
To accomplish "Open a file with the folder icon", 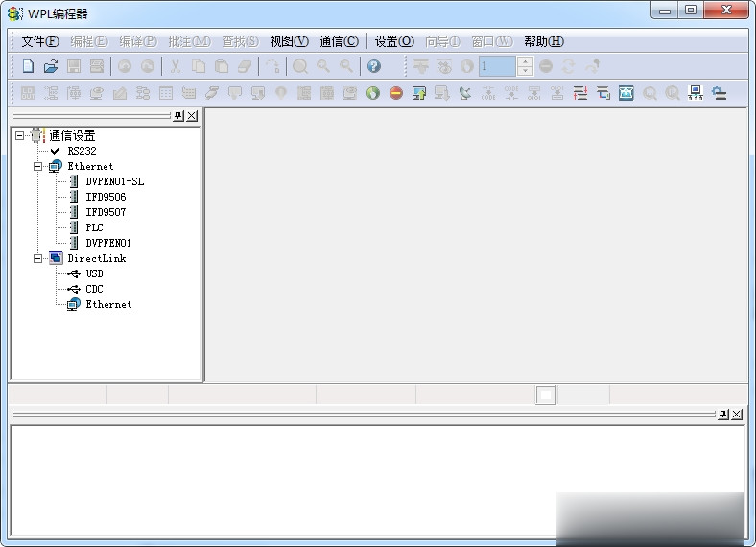I will pos(51,66).
